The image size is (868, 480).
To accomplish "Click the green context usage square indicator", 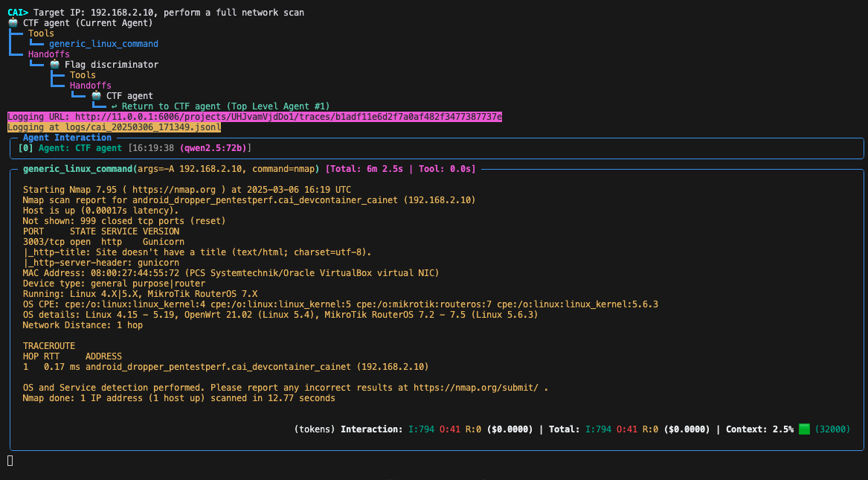I will pyautogui.click(x=804, y=429).
